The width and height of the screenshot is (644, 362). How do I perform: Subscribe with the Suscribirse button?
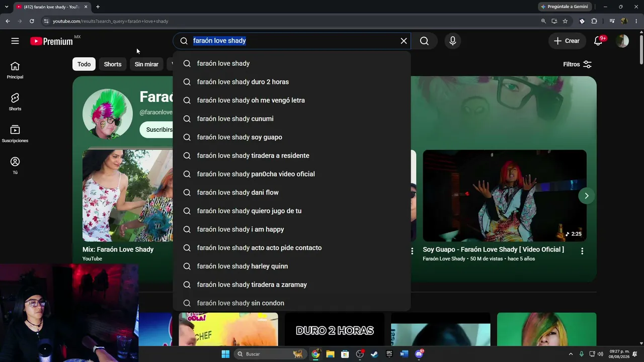point(156,130)
